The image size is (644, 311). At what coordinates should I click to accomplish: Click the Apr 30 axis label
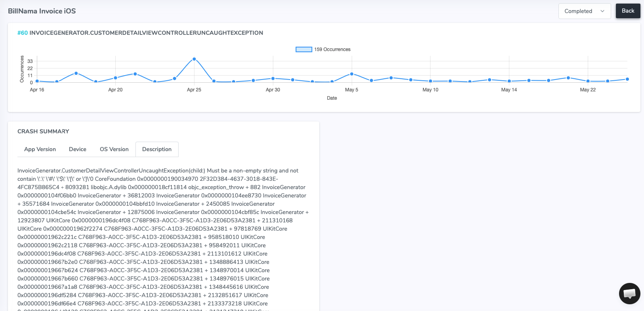[273, 90]
